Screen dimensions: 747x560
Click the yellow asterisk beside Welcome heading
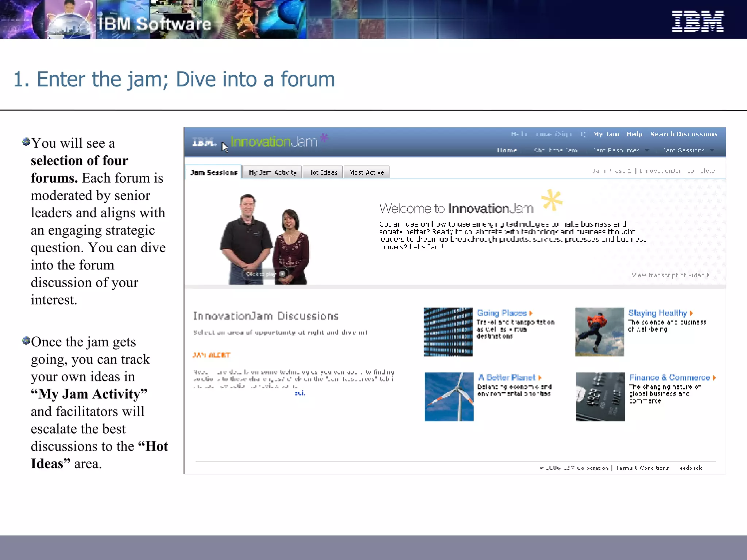click(x=552, y=200)
